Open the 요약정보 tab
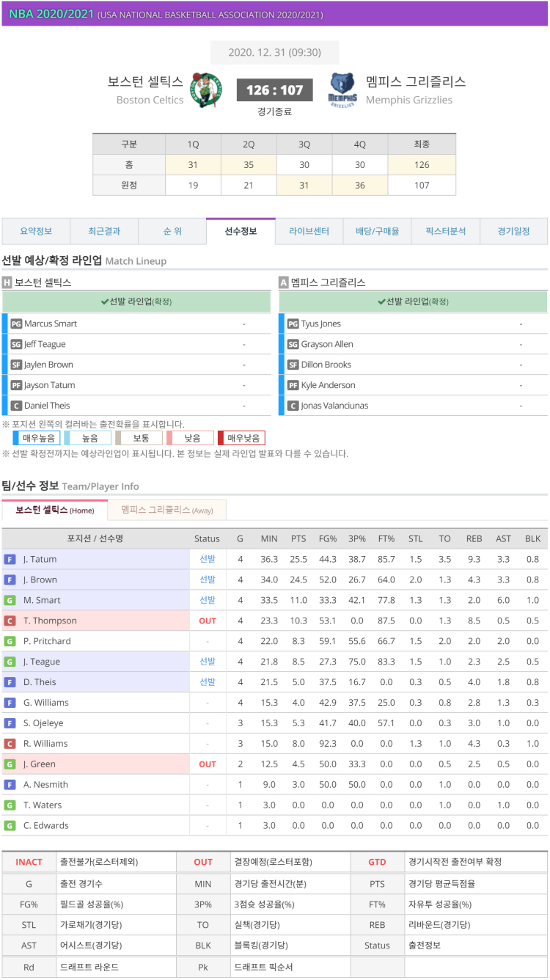 [36, 231]
